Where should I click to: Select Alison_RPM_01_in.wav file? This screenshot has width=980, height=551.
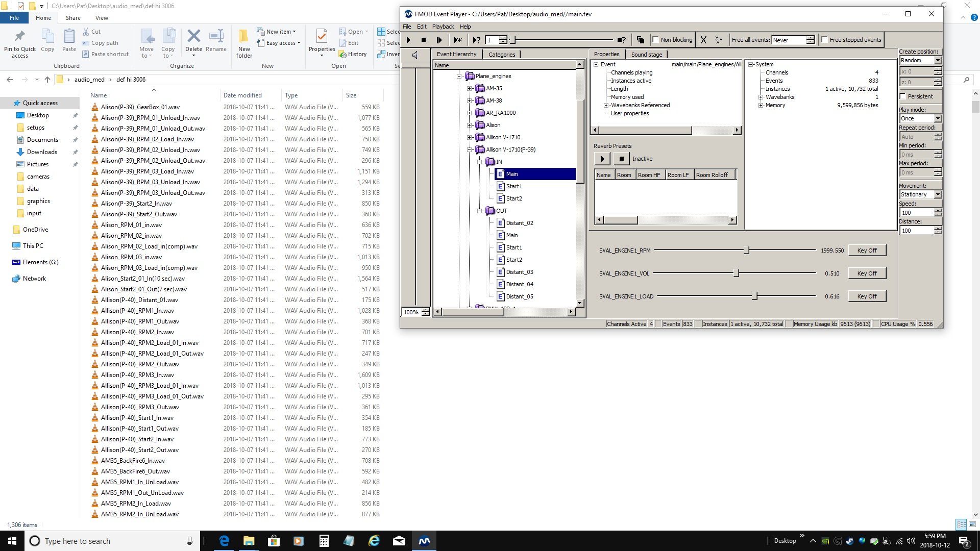pyautogui.click(x=131, y=225)
